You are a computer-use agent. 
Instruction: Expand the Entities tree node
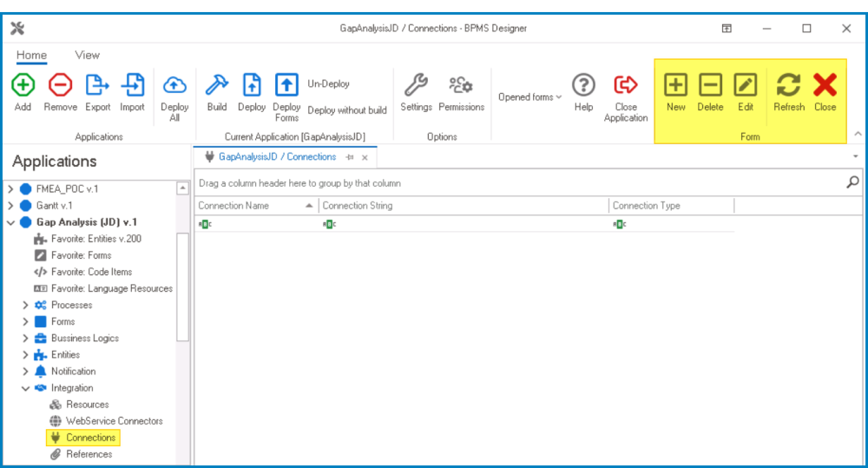pyautogui.click(x=25, y=355)
